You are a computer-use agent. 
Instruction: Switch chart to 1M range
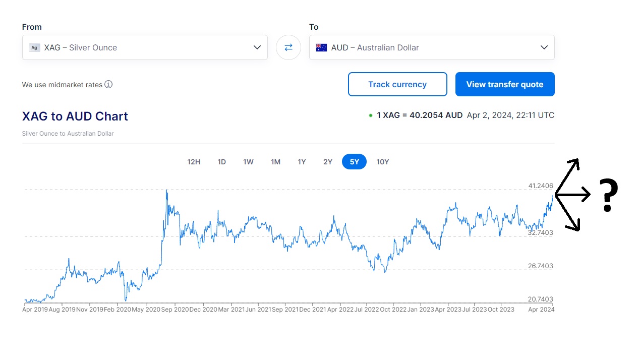(275, 162)
